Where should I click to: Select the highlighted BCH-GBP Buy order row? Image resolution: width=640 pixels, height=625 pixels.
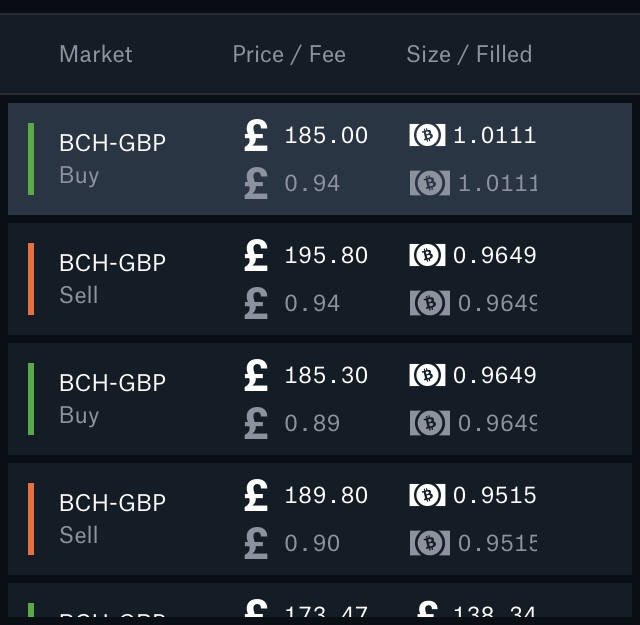tap(320, 159)
